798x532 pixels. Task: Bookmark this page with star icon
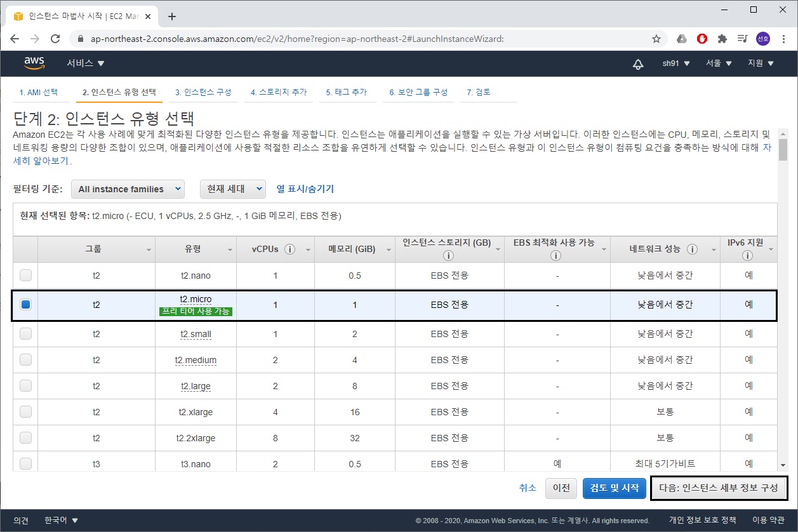click(656, 39)
